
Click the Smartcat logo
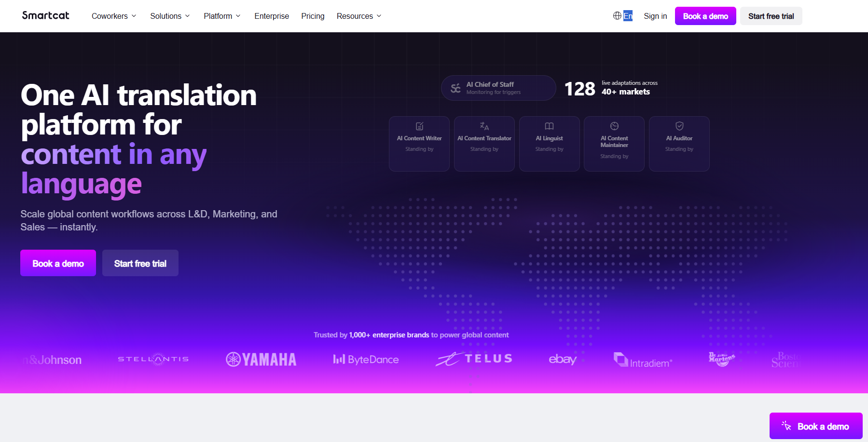[46, 15]
